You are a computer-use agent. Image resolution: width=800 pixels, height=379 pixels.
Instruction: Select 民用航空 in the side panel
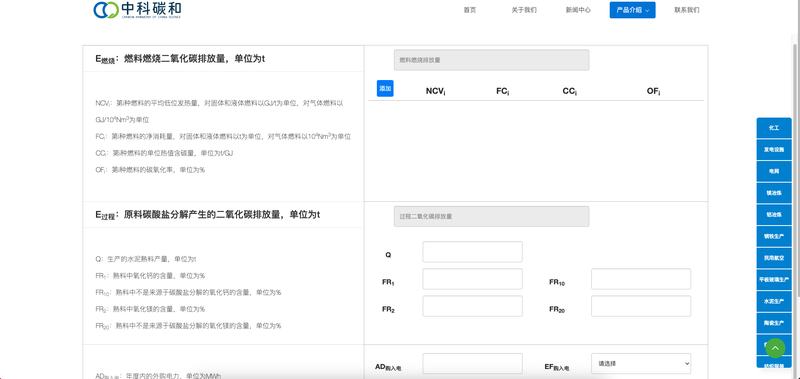point(774,259)
